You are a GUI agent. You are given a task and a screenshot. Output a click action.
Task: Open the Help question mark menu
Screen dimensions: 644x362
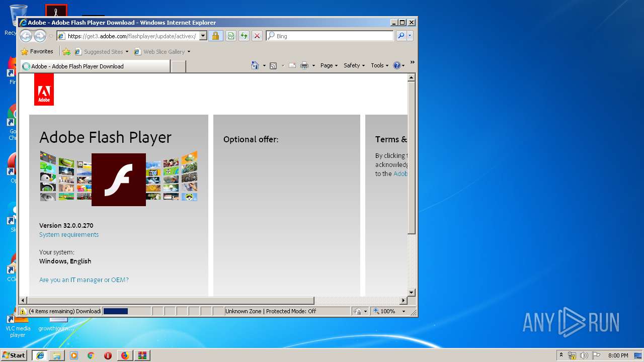398,65
